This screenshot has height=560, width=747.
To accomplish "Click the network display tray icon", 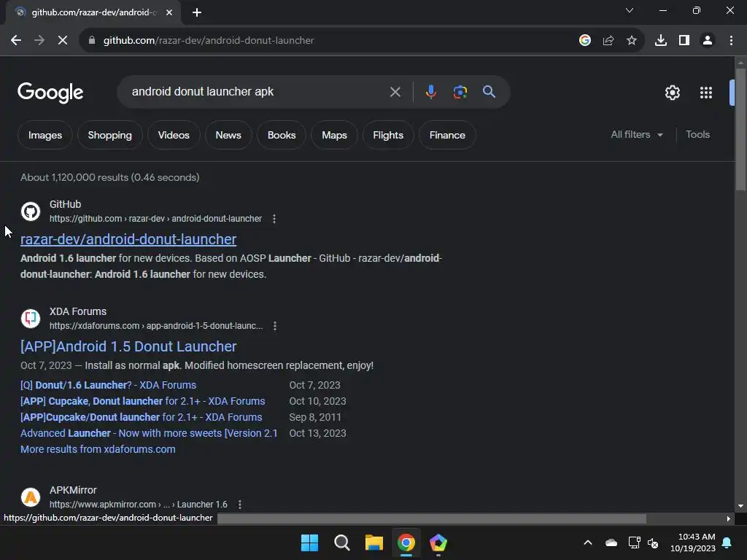I will tap(634, 542).
